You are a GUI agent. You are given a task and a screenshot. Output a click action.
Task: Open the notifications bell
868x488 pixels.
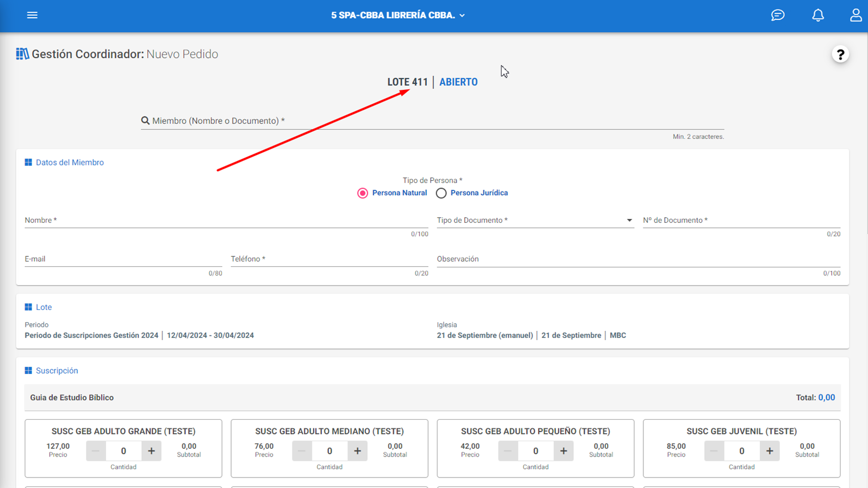coord(818,15)
